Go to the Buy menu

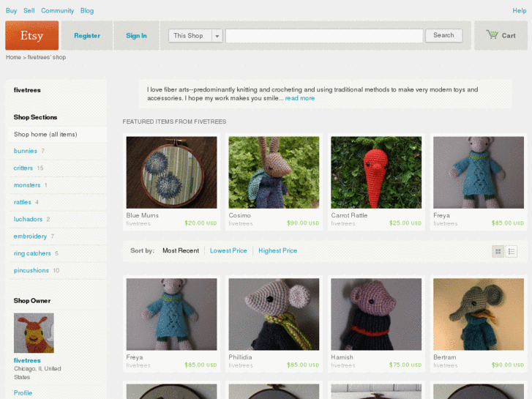(x=11, y=10)
